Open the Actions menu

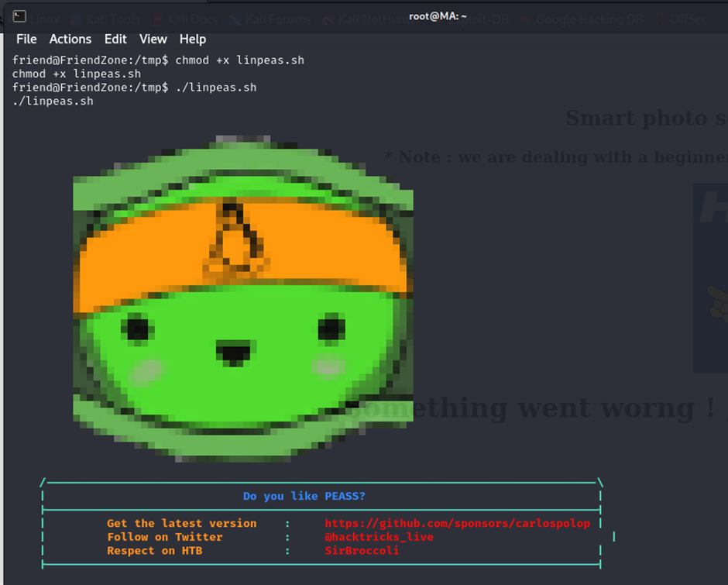70,39
